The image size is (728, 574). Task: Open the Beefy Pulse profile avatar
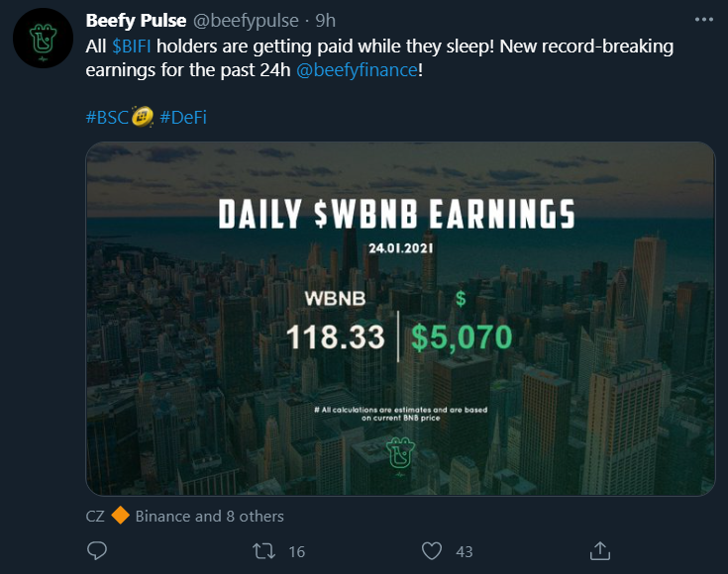(x=41, y=40)
